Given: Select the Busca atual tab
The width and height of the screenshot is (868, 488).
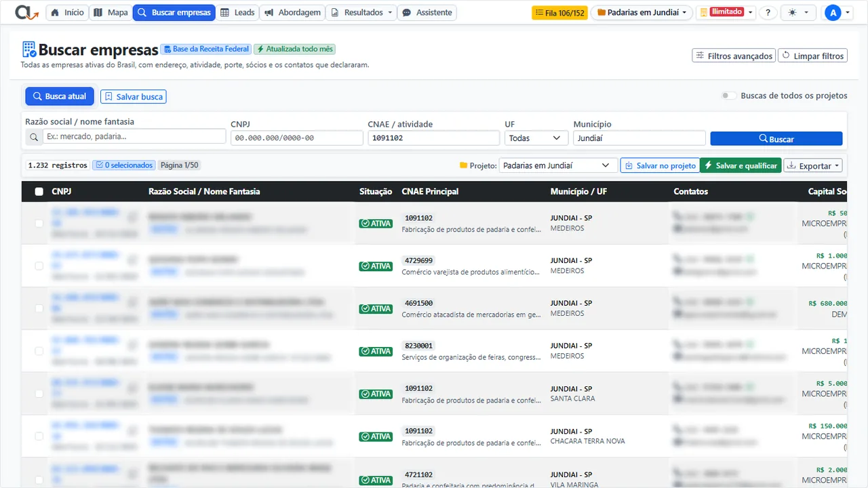Looking at the screenshot, I should coord(60,96).
